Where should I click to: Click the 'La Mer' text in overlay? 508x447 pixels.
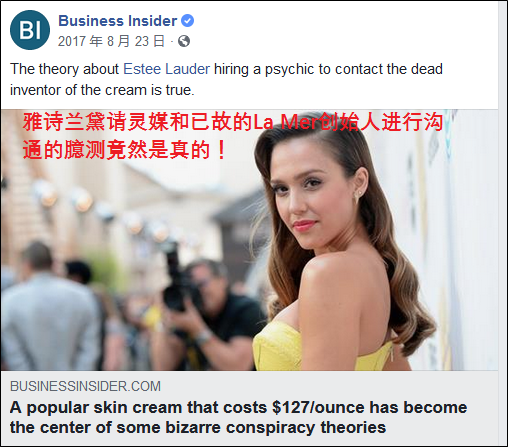click(x=286, y=123)
